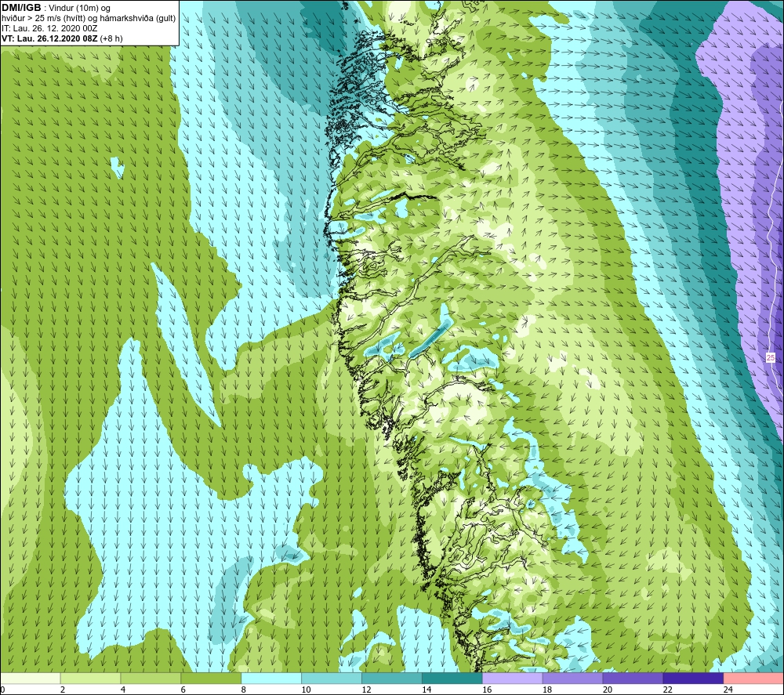This screenshot has width=784, height=695.
Task: Click the light green 2–4 legend swatch
Action: [90, 679]
